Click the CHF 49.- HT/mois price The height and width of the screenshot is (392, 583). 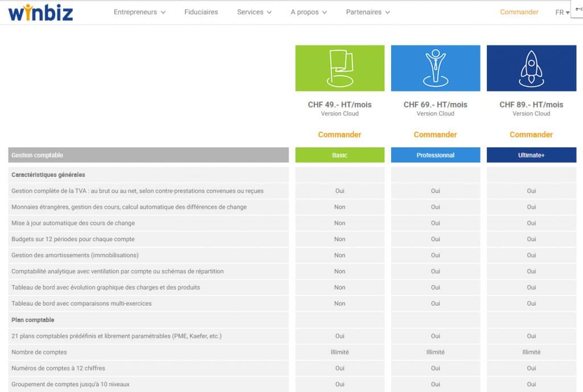click(x=339, y=105)
